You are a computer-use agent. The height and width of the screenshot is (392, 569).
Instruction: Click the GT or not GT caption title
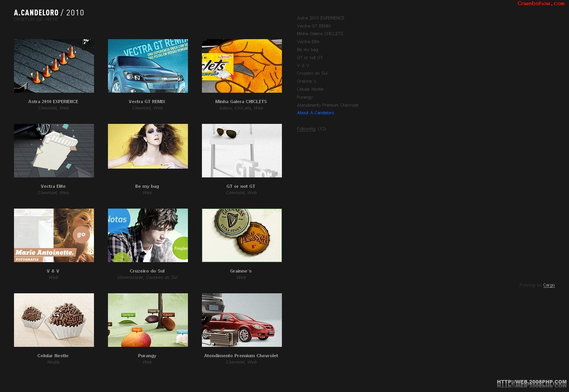(241, 186)
